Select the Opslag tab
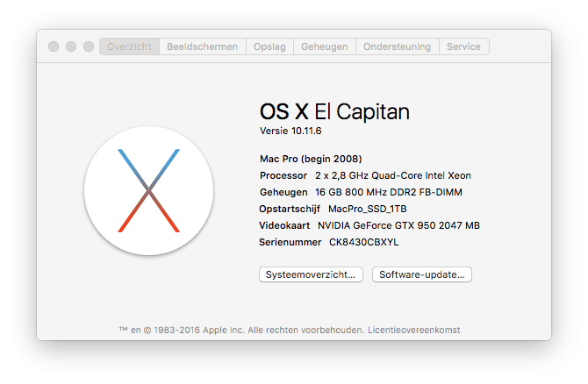 [269, 46]
